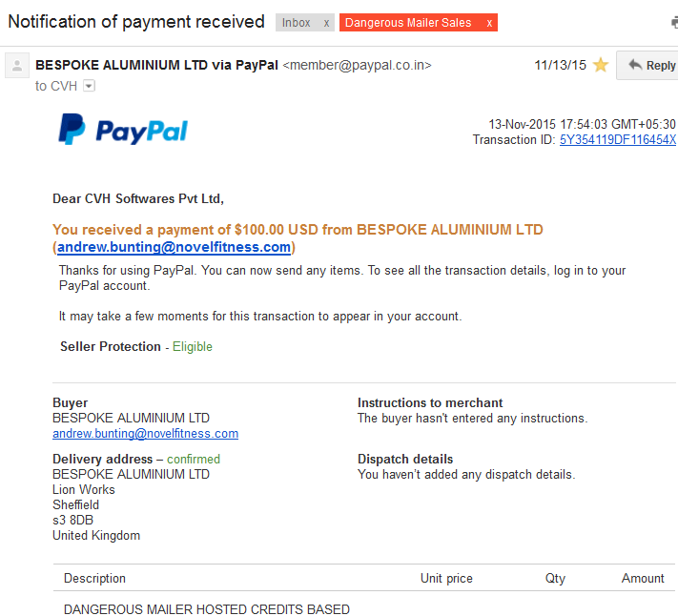Expand recipient details arrow next to CVH

point(89,86)
